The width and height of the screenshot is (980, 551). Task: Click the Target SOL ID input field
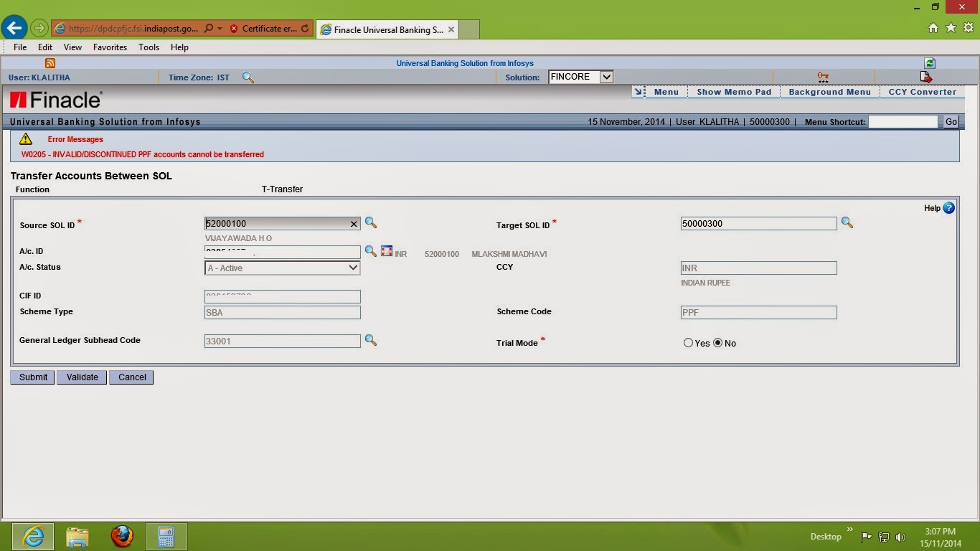click(x=758, y=224)
